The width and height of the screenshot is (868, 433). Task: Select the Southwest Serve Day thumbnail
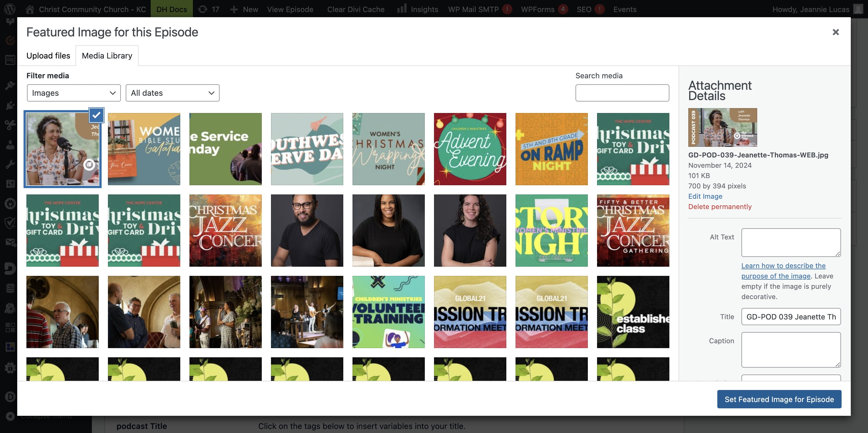(x=307, y=149)
